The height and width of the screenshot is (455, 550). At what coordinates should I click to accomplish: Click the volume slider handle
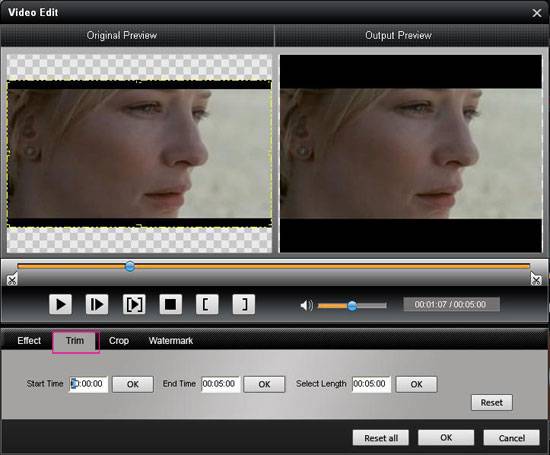352,306
